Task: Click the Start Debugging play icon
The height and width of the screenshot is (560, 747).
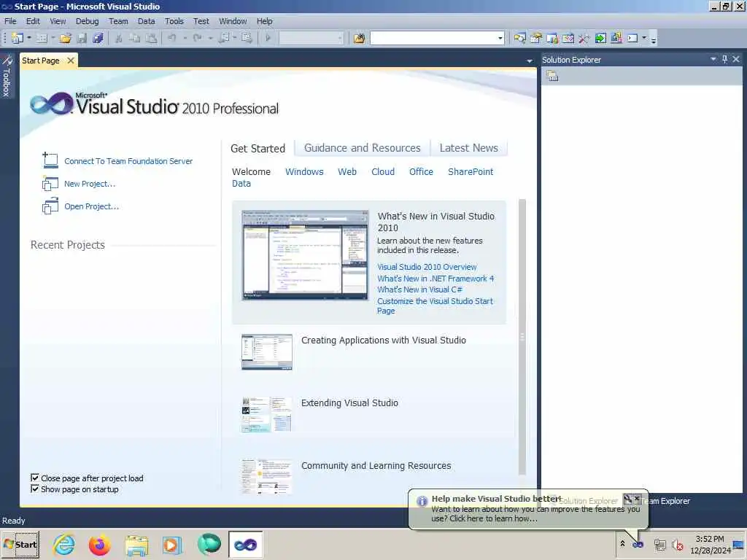Action: click(x=268, y=38)
